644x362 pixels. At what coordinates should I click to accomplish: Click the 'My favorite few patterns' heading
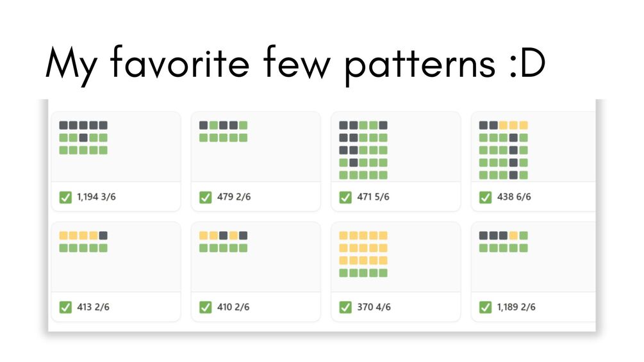(295, 63)
